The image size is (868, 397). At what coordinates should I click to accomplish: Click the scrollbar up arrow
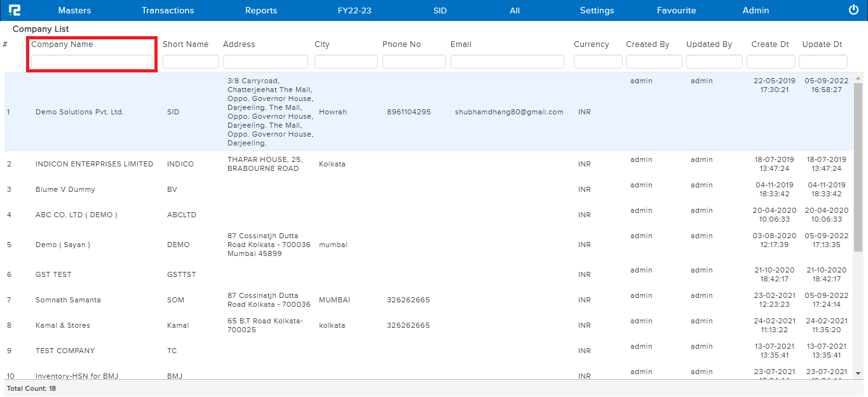point(858,78)
